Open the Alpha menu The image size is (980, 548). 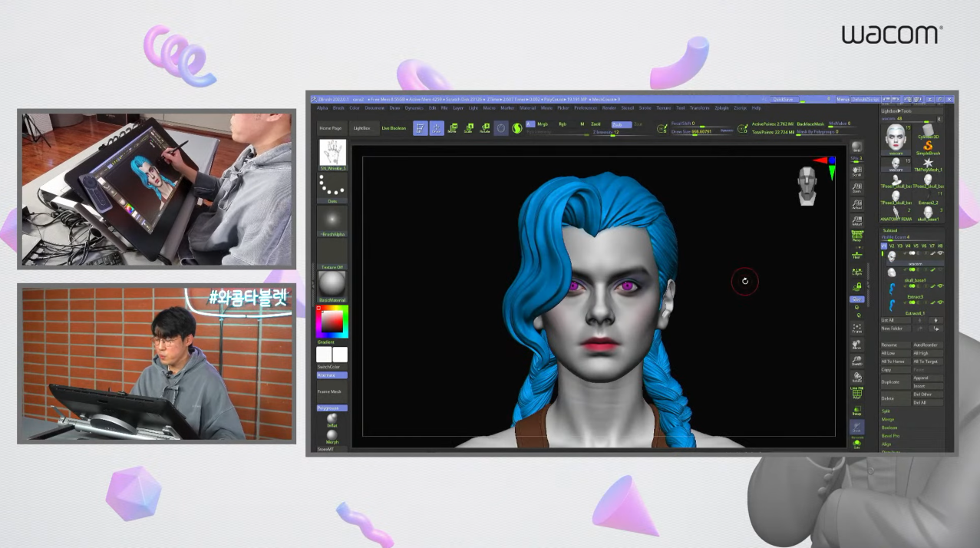(x=322, y=107)
